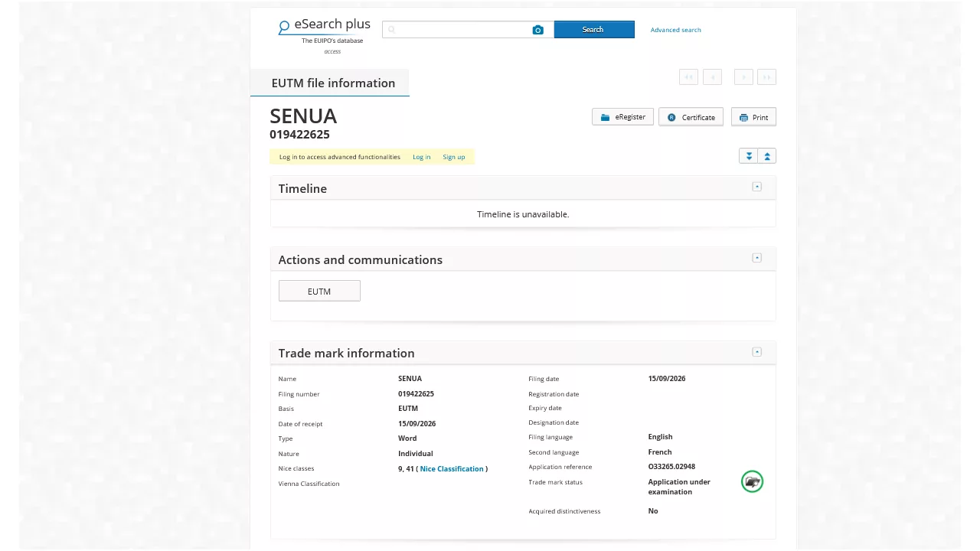Viewport: 980px width, 551px height.
Task: Open eRegister for this trade mark
Action: point(622,117)
